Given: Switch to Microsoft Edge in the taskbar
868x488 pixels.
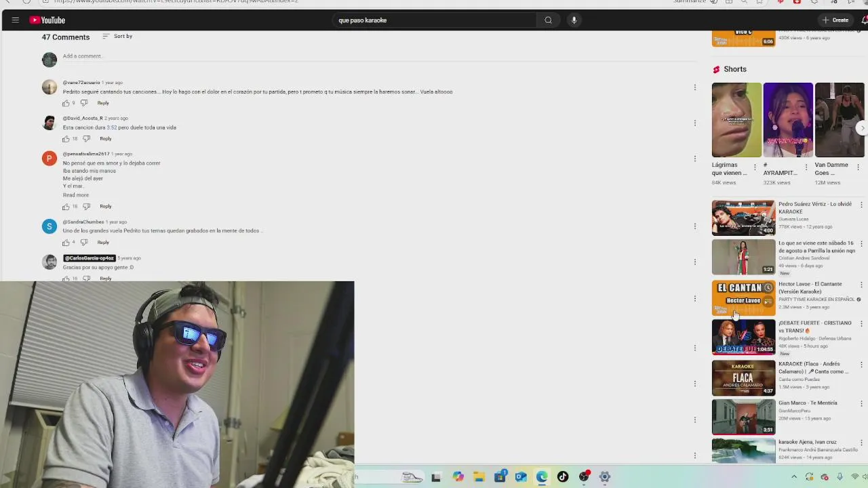Looking at the screenshot, I should (x=542, y=477).
